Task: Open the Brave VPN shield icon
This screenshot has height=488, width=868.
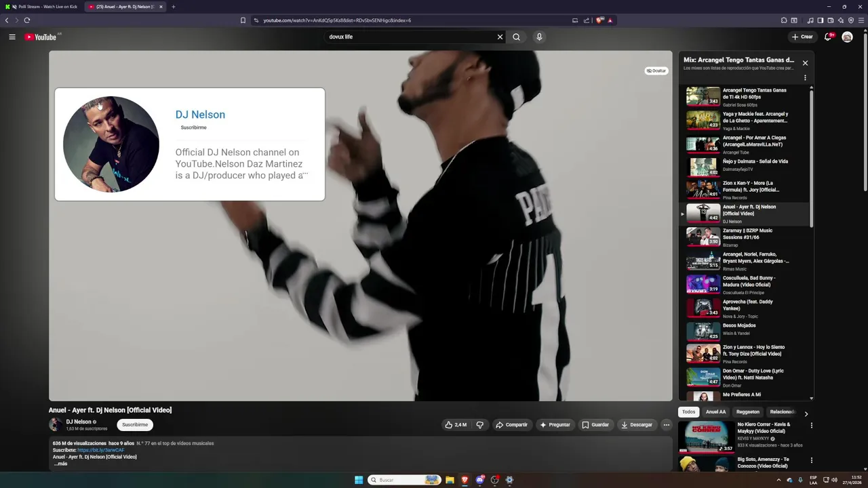Action: (851, 20)
